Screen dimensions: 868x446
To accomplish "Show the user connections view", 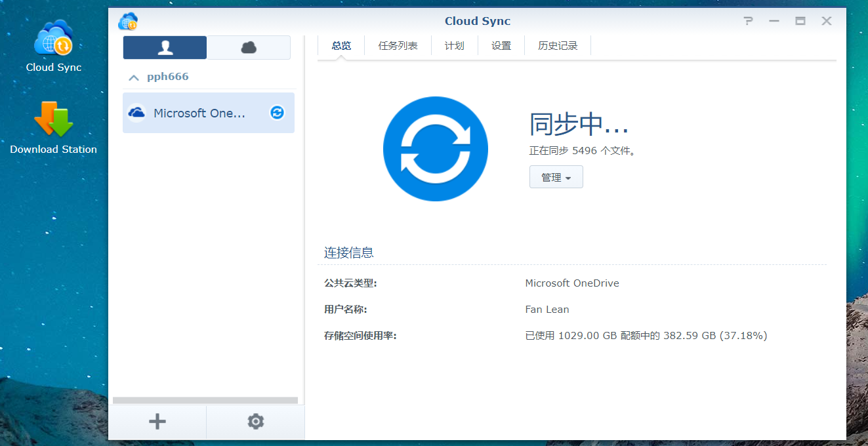I will click(165, 47).
